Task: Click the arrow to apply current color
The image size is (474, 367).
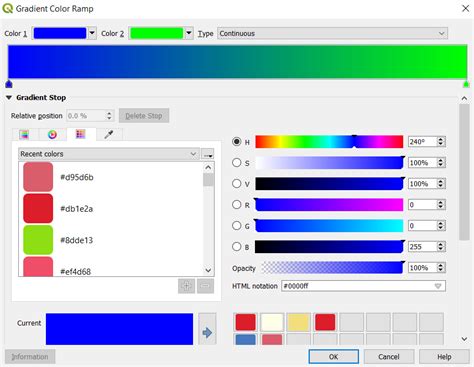Action: click(207, 329)
